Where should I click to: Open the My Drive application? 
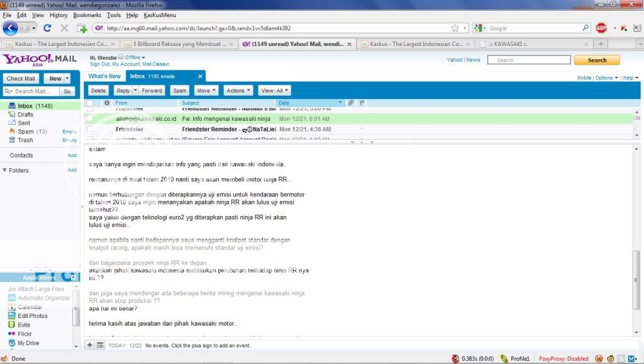pyautogui.click(x=23, y=343)
